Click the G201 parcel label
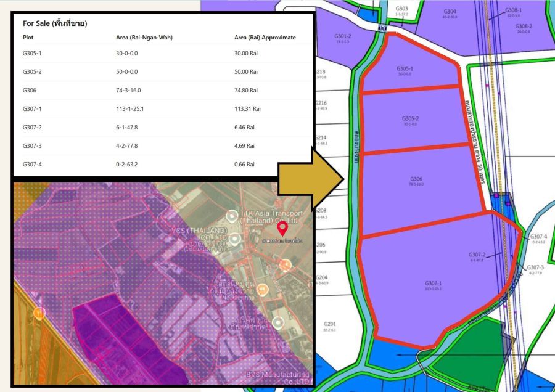The image size is (555, 392). (329, 326)
